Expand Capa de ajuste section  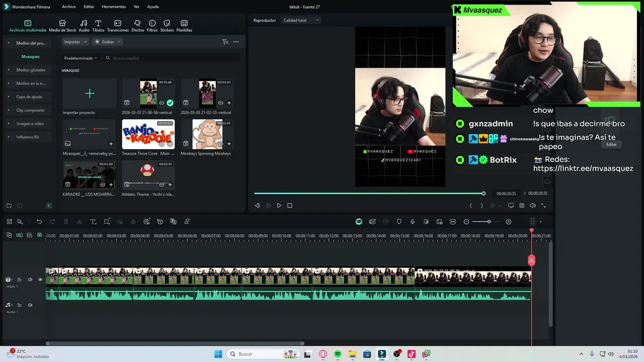point(9,97)
